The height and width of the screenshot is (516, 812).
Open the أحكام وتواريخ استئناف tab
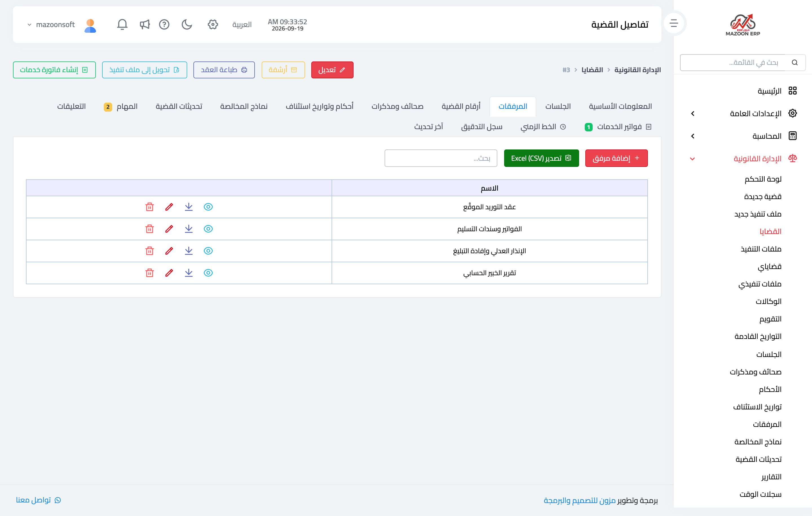point(319,106)
